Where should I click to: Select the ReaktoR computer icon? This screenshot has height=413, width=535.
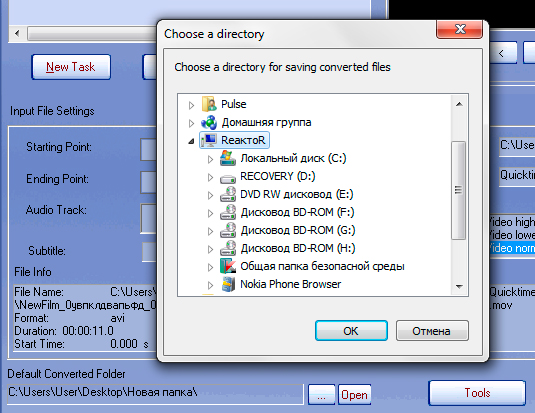209,140
